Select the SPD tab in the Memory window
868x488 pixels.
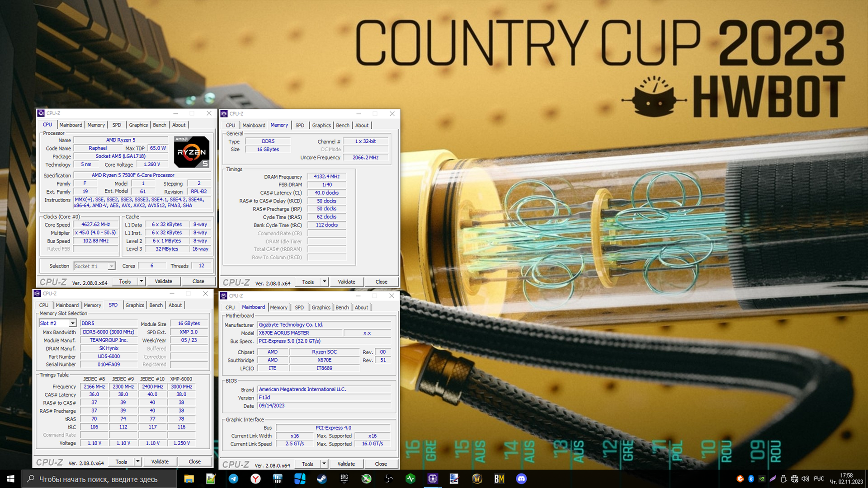tap(300, 126)
